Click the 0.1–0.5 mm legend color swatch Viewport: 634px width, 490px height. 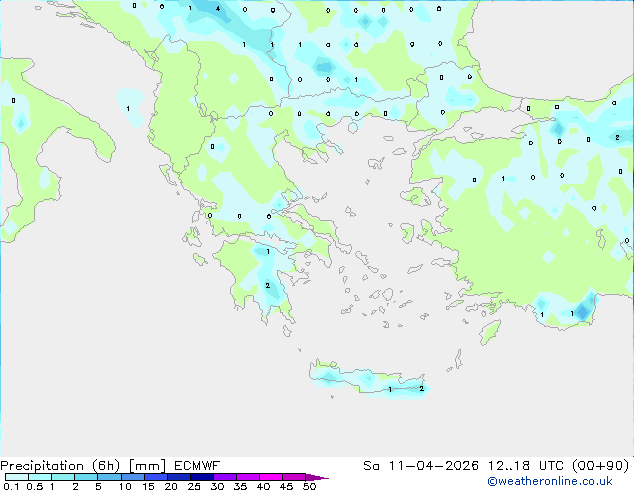[17, 477]
